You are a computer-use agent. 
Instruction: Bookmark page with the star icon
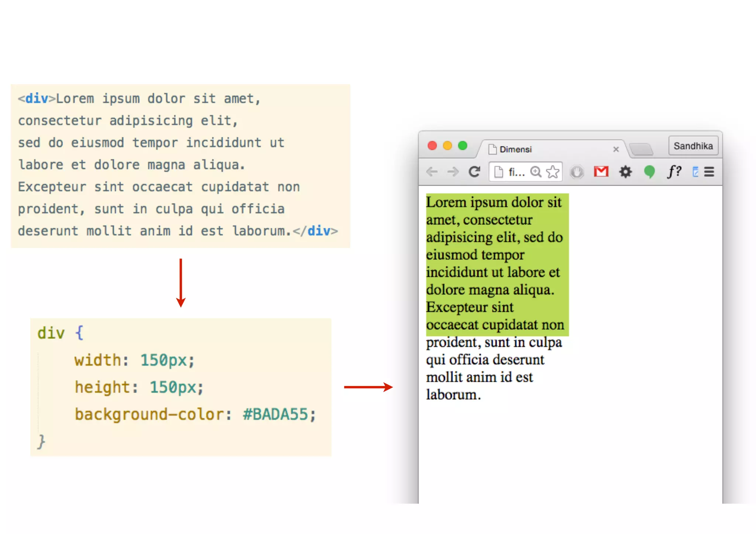click(x=553, y=172)
